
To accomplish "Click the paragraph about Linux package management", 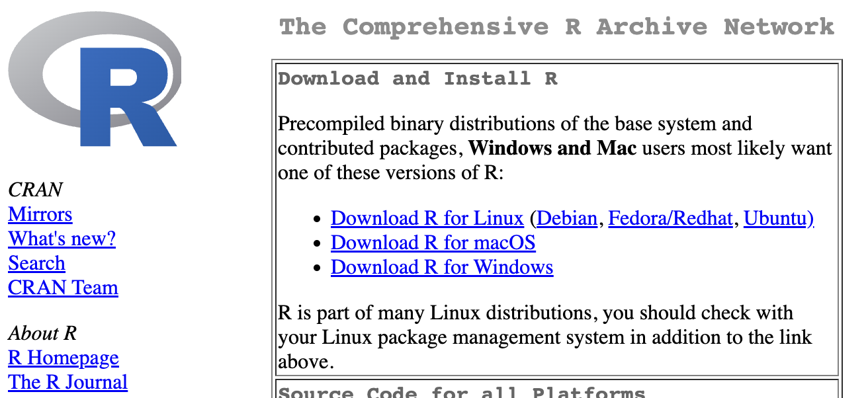I will pos(544,337).
